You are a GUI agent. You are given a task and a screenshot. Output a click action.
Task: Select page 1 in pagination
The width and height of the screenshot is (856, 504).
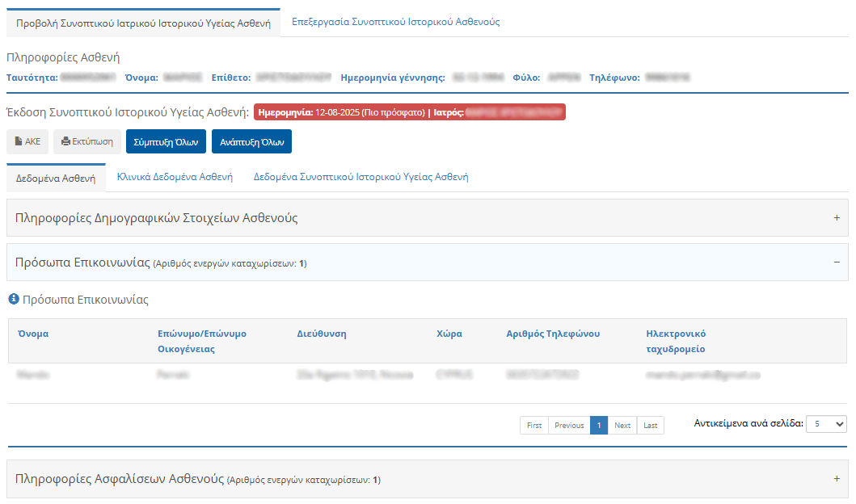(599, 426)
